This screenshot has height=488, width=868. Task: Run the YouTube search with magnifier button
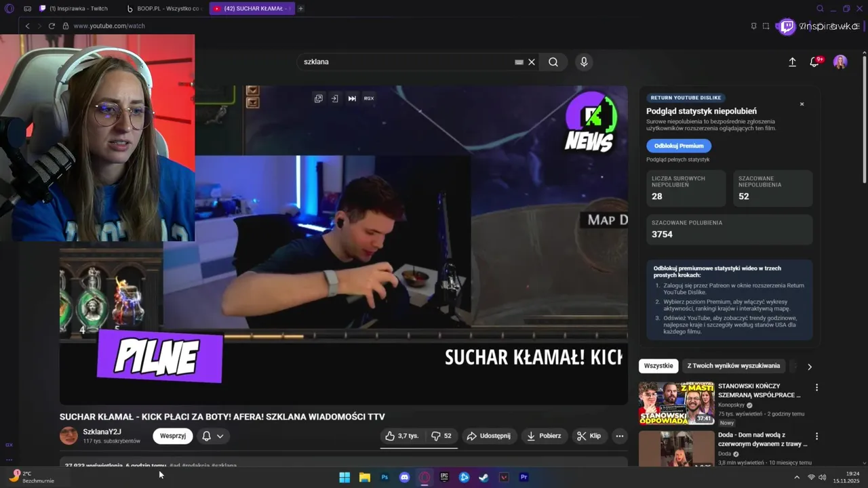point(553,62)
